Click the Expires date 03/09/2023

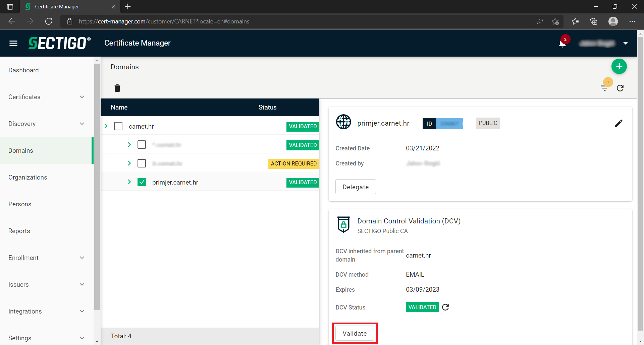[423, 289]
